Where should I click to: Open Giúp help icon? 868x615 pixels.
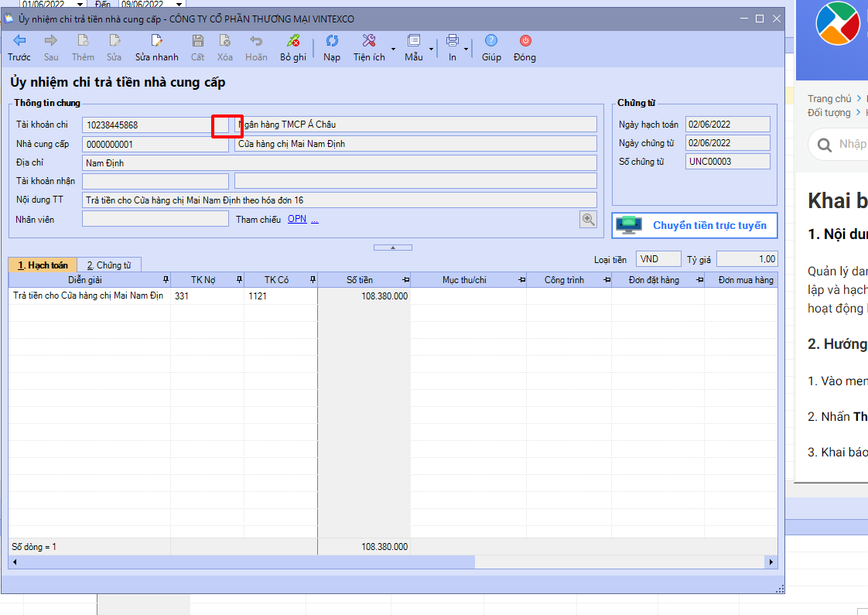pos(490,41)
